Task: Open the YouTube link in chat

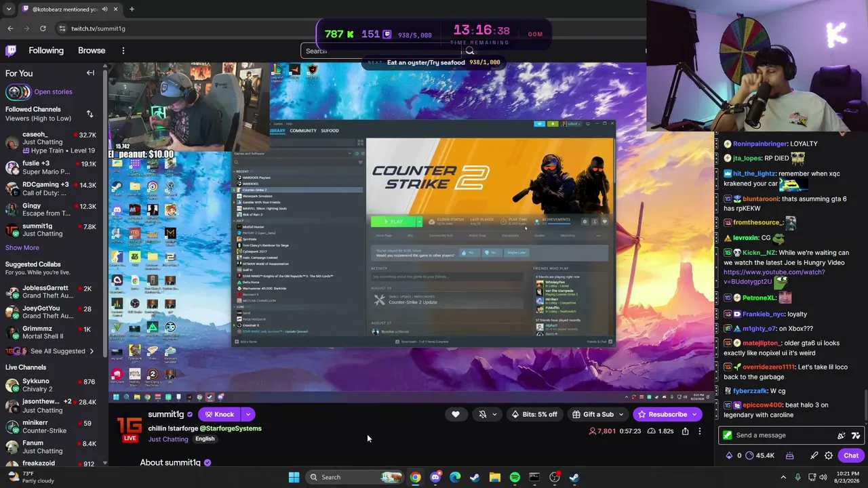Action: 774,277
